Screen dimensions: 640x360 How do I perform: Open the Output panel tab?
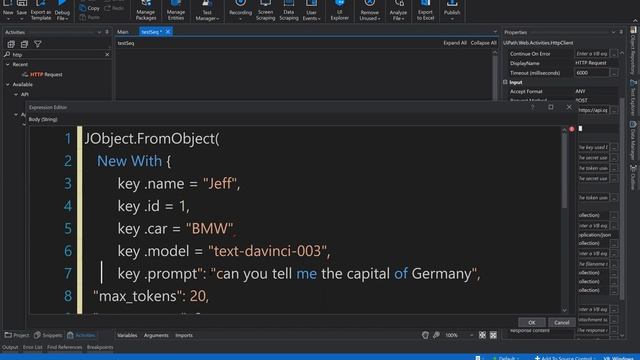(x=10, y=347)
